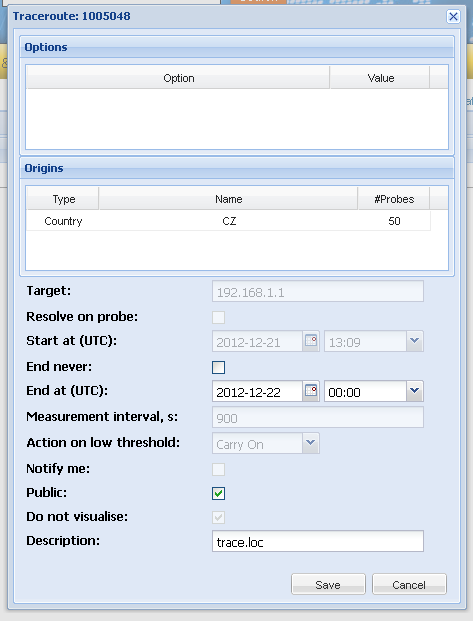Click the Name column header in Origins

click(x=229, y=199)
